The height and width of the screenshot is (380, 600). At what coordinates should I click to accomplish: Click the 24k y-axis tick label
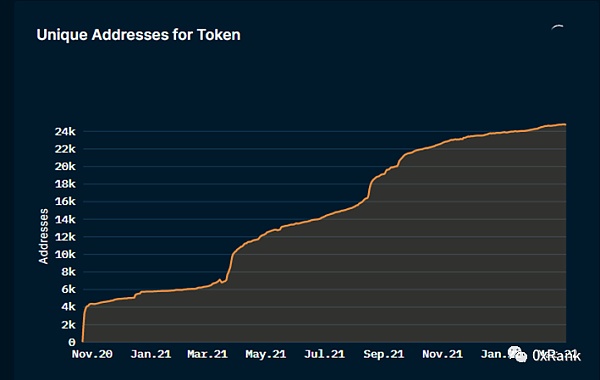[x=65, y=132]
